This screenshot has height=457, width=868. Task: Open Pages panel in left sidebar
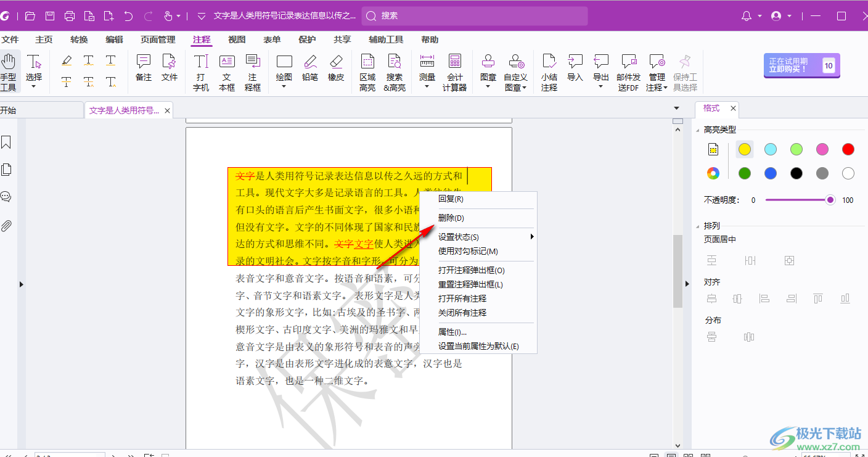click(x=6, y=170)
